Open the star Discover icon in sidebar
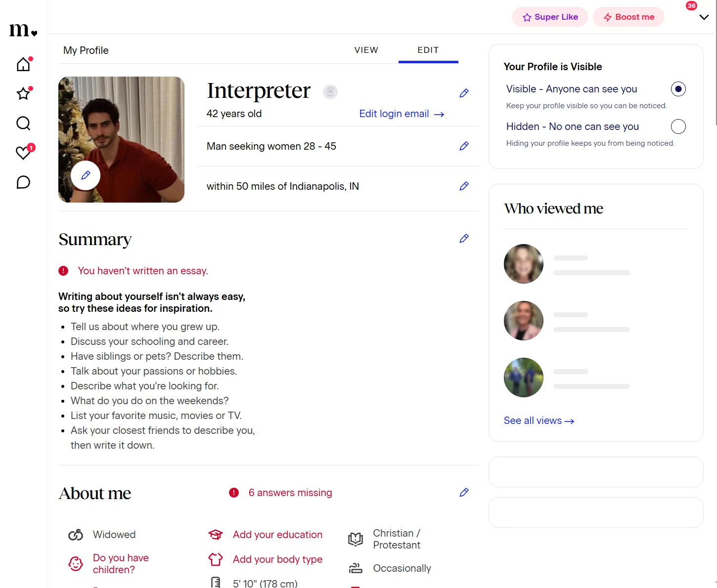Image resolution: width=717 pixels, height=588 pixels. point(23,93)
